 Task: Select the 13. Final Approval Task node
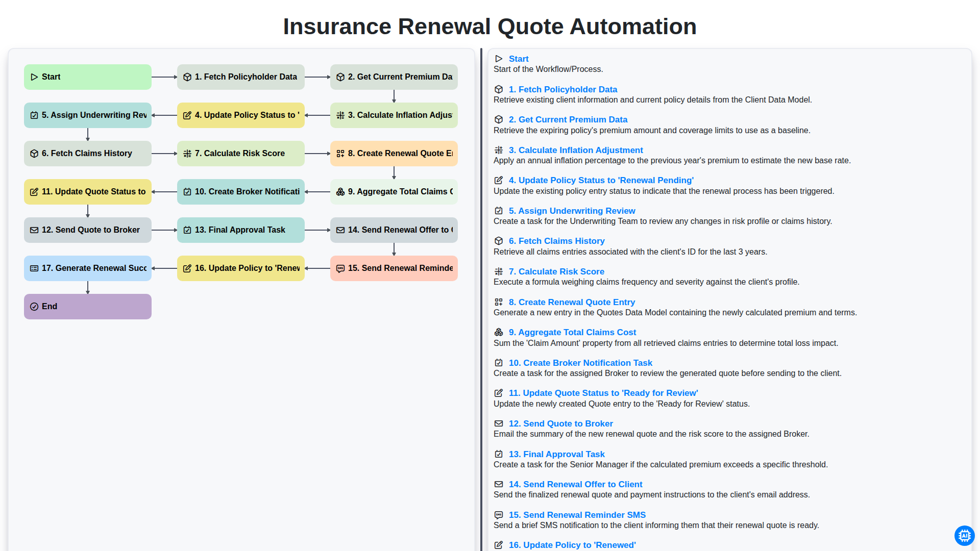click(x=241, y=230)
